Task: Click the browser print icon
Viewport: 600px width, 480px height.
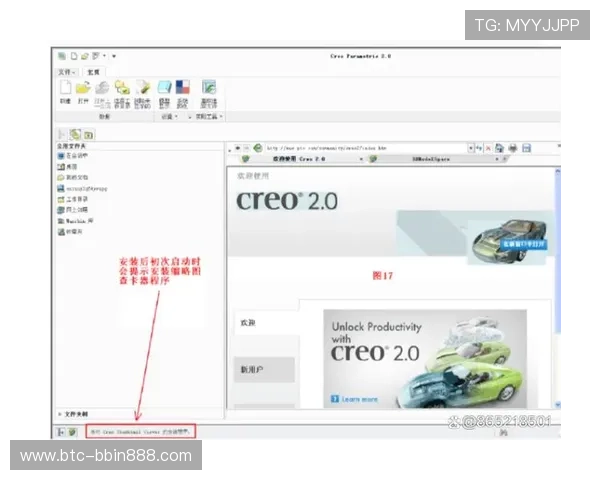Action: coord(512,148)
